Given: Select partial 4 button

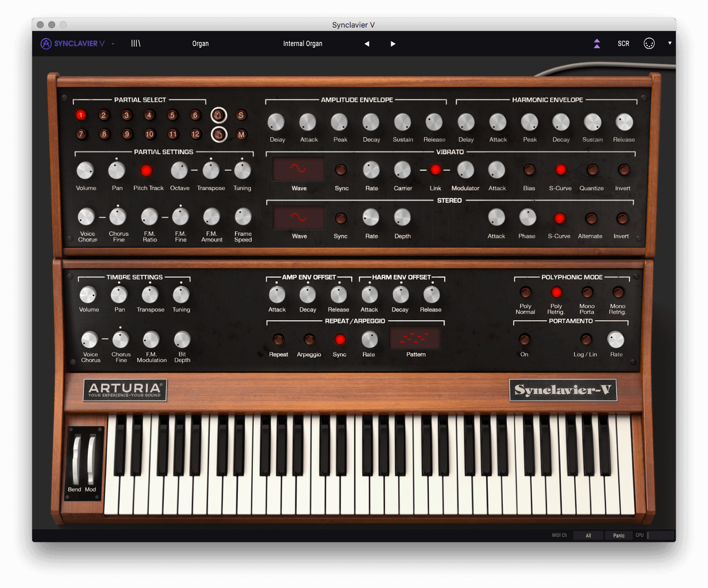Looking at the screenshot, I should 149,116.
